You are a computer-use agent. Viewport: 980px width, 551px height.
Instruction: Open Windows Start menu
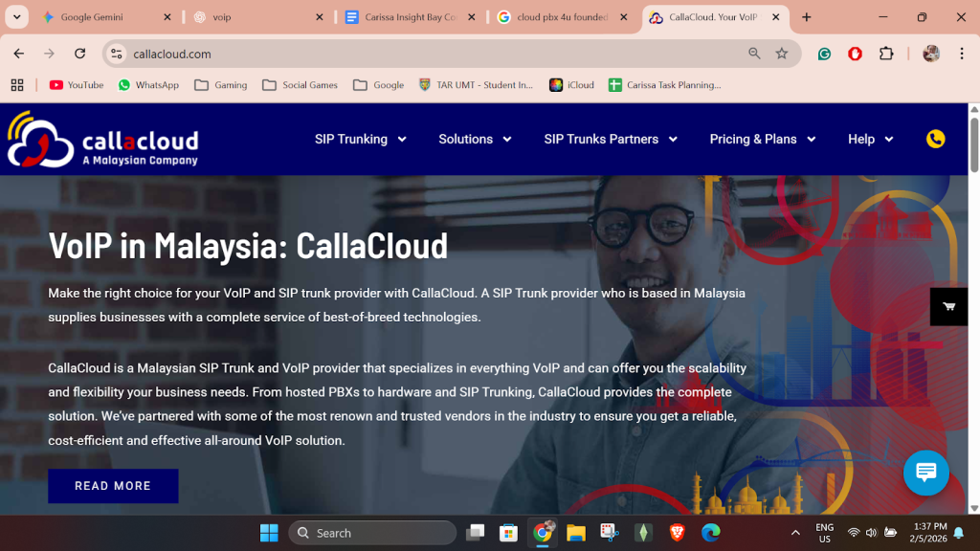269,533
